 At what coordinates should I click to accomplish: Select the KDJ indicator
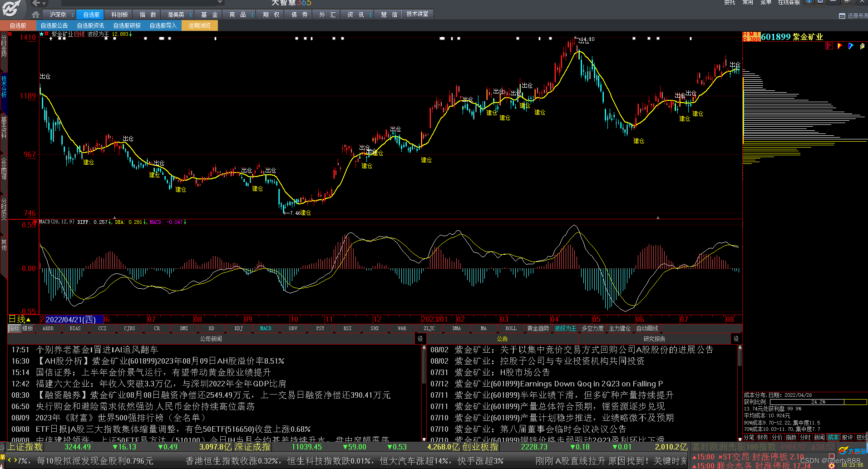(238, 328)
